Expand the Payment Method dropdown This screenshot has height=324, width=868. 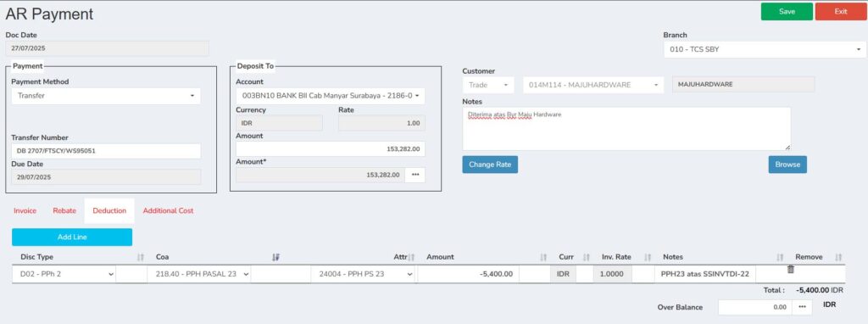click(x=106, y=96)
